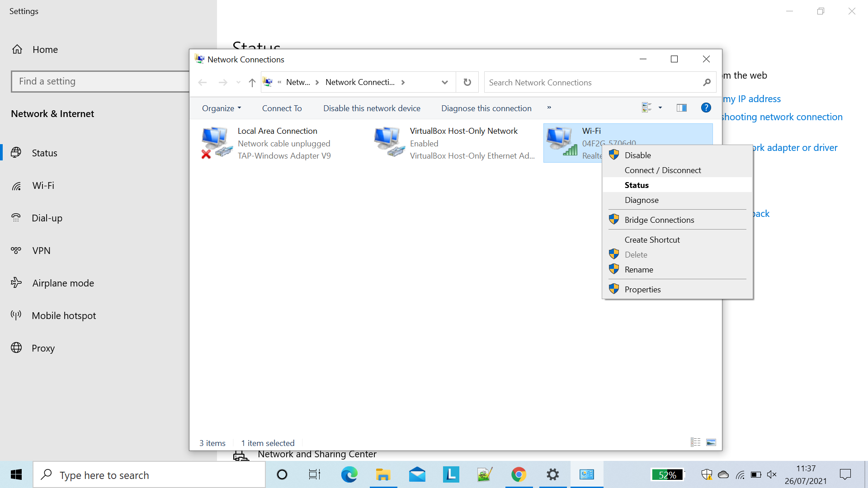Show hidden toolbar commands chevron
This screenshot has height=488, width=868.
tap(549, 108)
